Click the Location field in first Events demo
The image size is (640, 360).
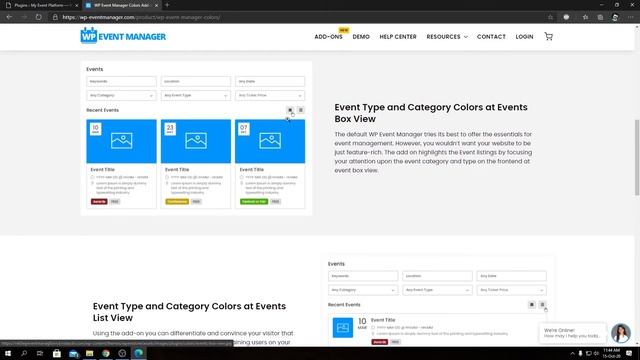196,81
